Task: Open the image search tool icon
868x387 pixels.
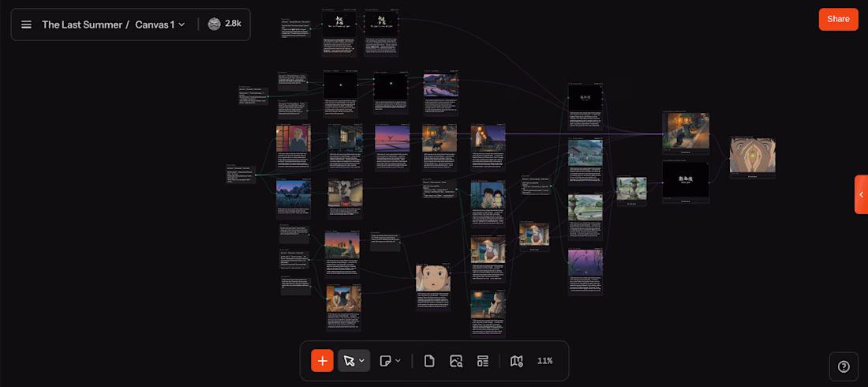Action: coord(456,361)
